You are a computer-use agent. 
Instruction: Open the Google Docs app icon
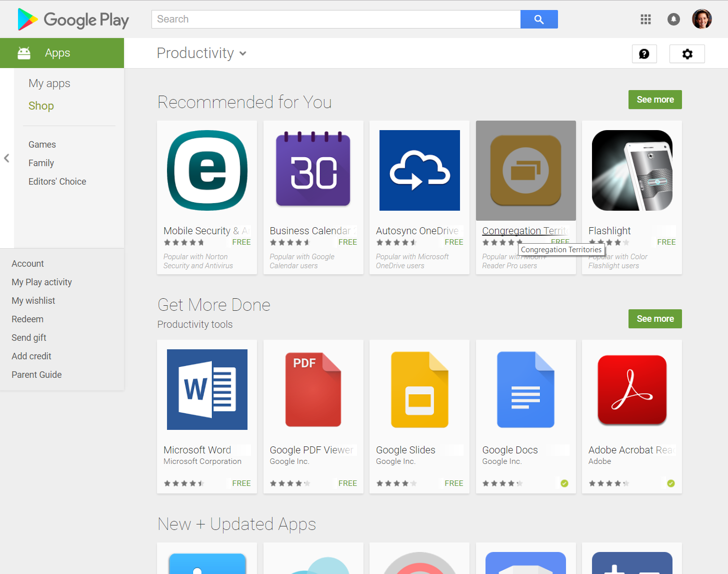point(526,389)
